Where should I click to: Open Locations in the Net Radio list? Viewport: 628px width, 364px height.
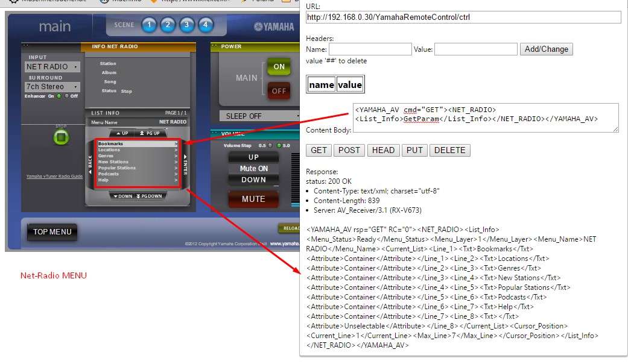[138, 149]
